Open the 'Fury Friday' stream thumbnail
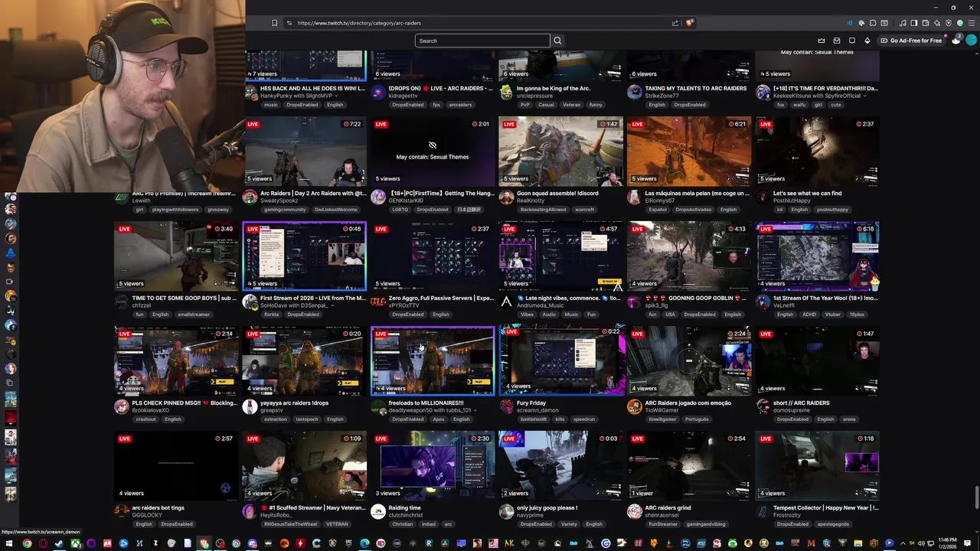980x551 pixels. pyautogui.click(x=561, y=360)
